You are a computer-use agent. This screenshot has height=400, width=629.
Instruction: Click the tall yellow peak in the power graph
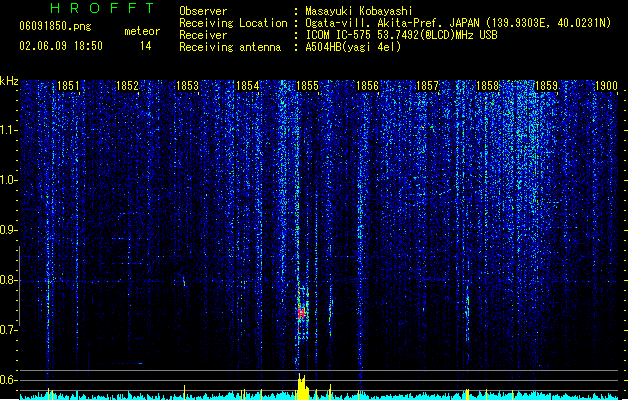click(302, 386)
